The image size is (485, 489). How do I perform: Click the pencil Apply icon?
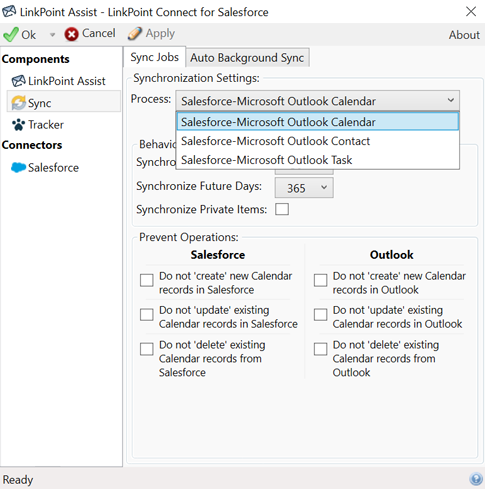(135, 34)
